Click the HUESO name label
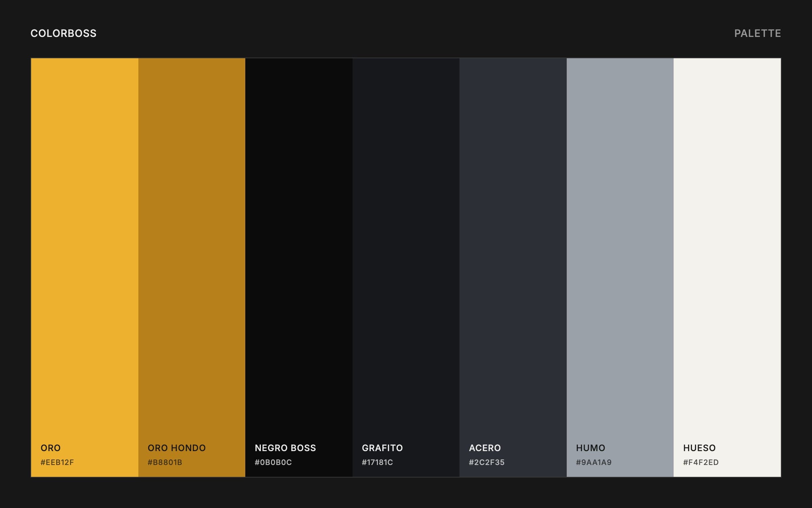The image size is (812, 508). [699, 448]
